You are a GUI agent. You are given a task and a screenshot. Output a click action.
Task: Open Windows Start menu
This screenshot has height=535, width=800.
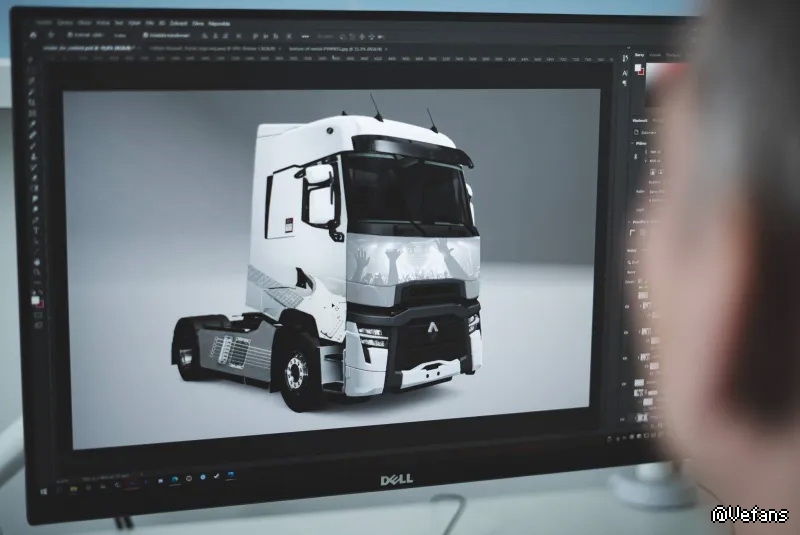tap(43, 492)
